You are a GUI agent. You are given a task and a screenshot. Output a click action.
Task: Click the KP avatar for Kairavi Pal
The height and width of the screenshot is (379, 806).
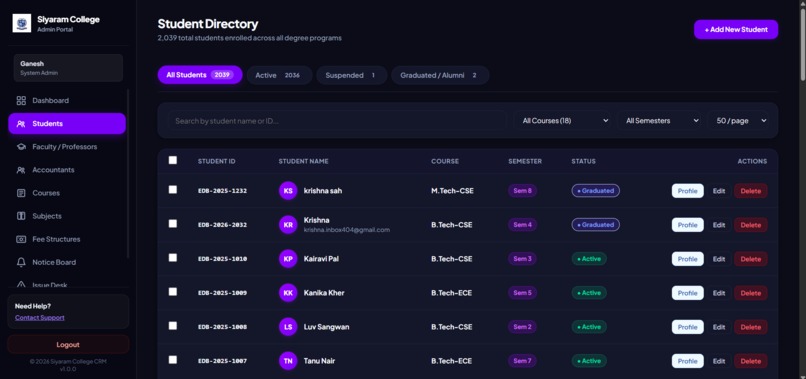(x=288, y=259)
